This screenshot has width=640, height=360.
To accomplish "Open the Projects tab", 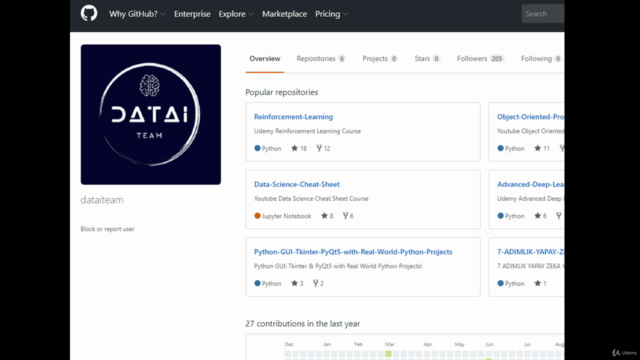I will tap(380, 59).
